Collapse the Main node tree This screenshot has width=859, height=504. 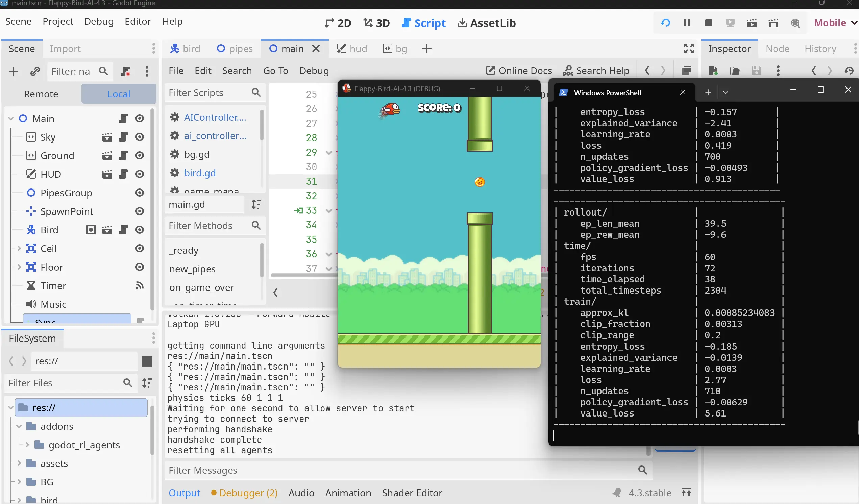point(11,119)
